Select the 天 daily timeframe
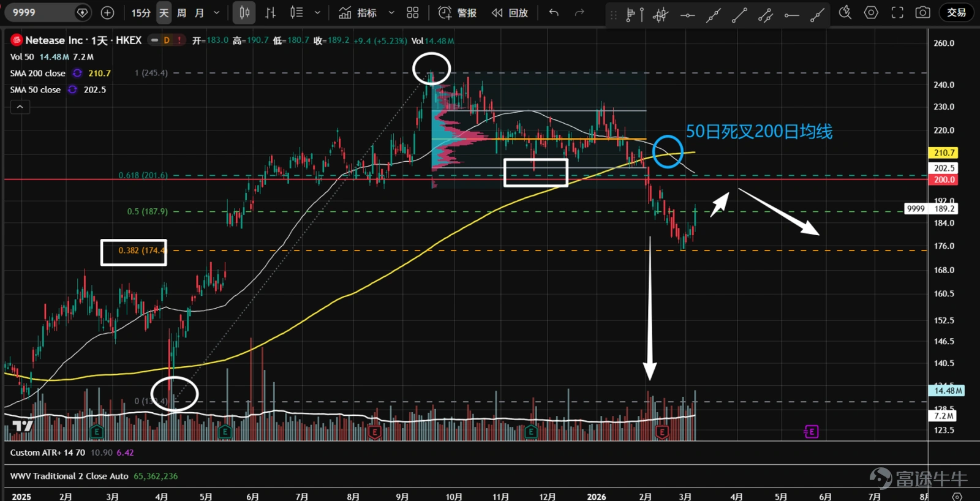Image resolution: width=980 pixels, height=501 pixels. [164, 13]
